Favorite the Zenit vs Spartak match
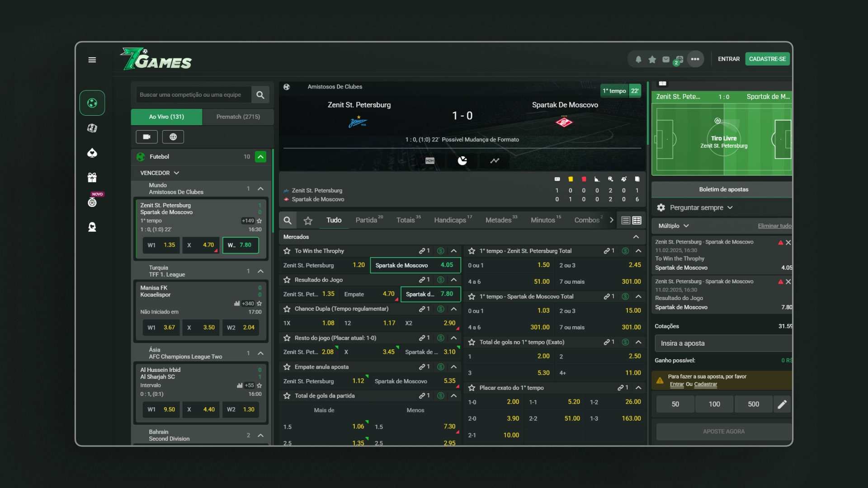868x488 pixels. coord(259,221)
